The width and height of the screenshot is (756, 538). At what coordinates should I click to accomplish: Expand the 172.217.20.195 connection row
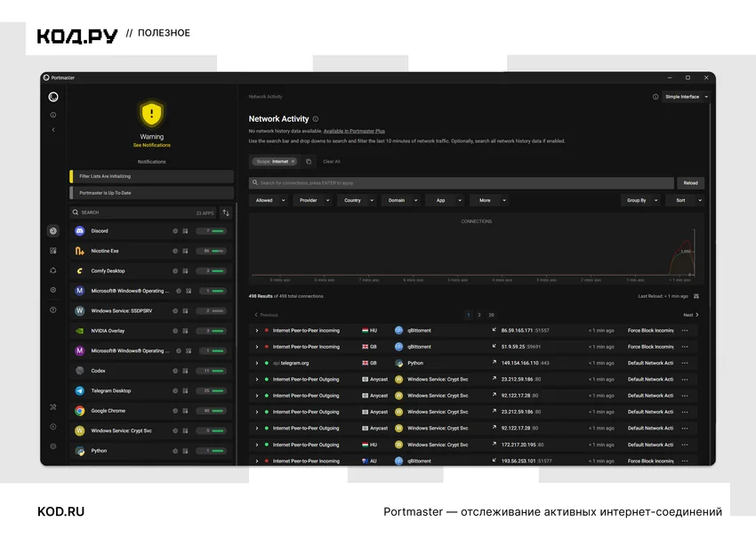click(x=257, y=445)
